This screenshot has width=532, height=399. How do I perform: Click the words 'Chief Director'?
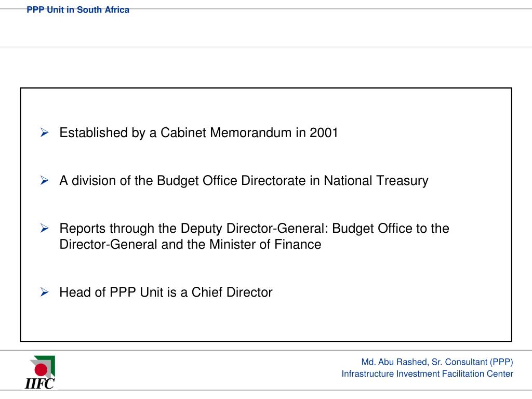[x=232, y=292]
